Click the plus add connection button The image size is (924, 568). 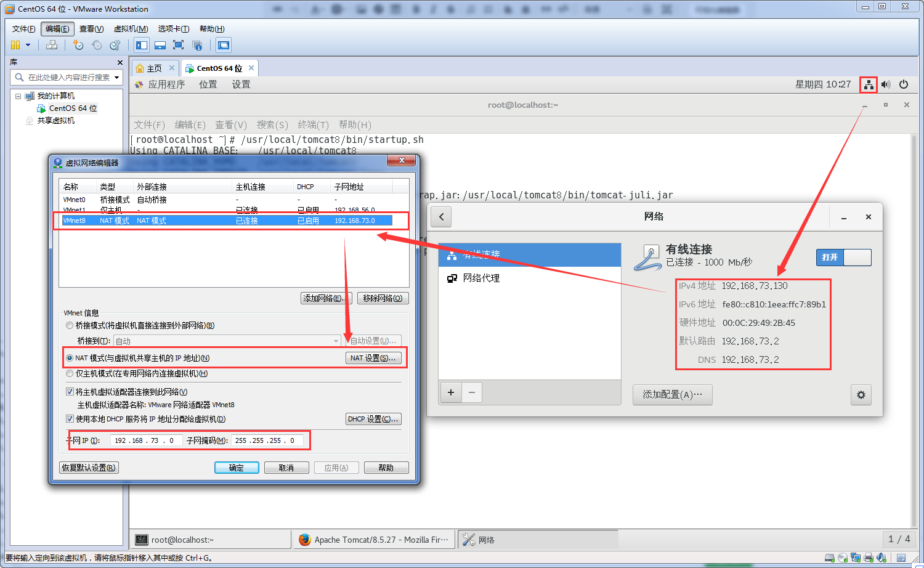pyautogui.click(x=451, y=392)
